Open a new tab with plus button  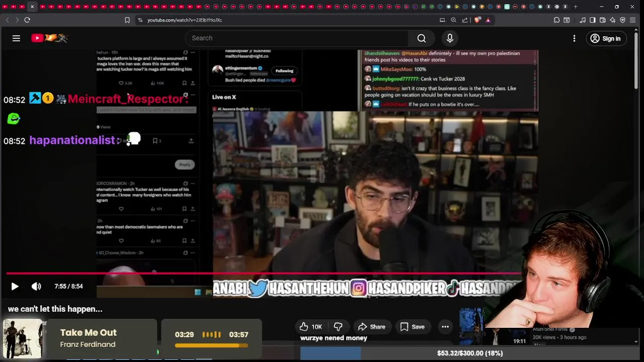click(x=576, y=7)
